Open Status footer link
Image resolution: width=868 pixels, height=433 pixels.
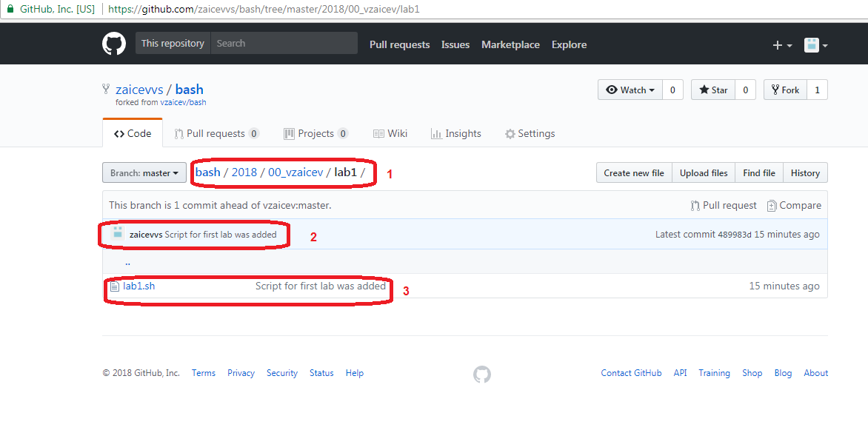(321, 373)
